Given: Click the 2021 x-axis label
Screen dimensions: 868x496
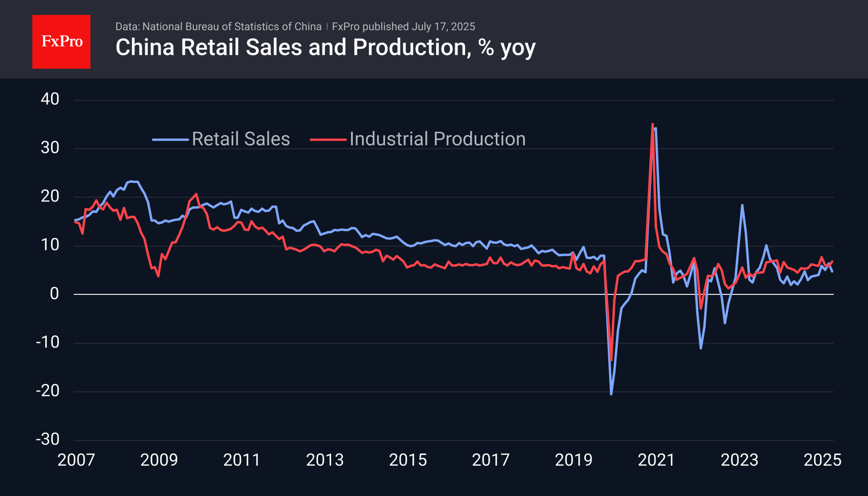Looking at the screenshot, I should click(656, 460).
